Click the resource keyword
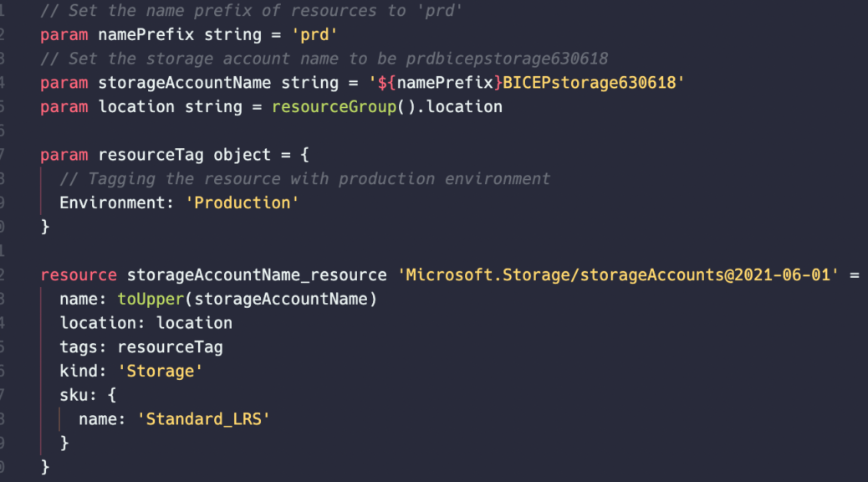868x482 pixels. (x=78, y=274)
